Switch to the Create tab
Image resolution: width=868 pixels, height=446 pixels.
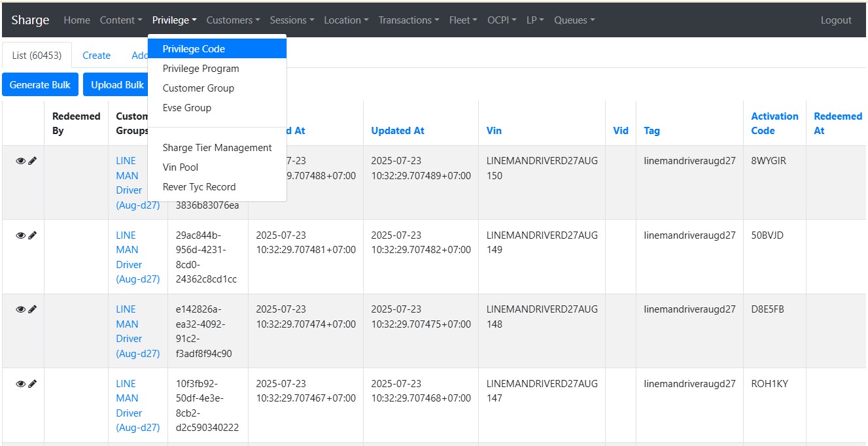(96, 56)
